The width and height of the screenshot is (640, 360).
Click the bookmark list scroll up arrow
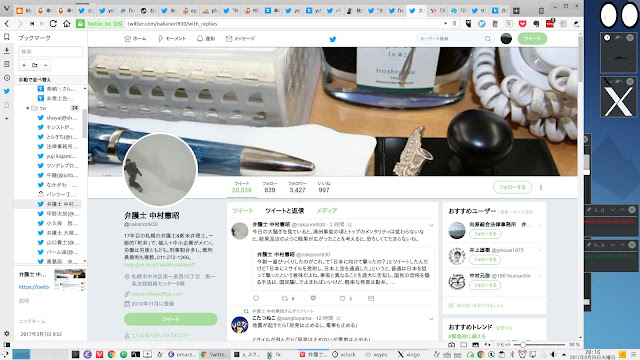[84, 88]
